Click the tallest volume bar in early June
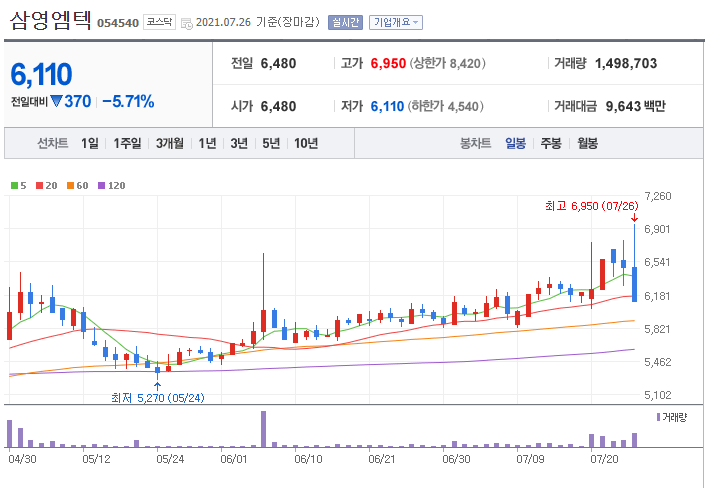 click(263, 429)
